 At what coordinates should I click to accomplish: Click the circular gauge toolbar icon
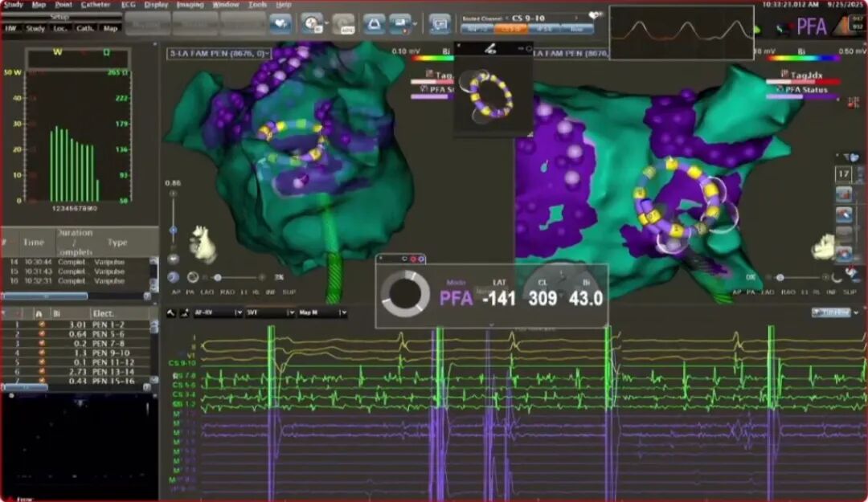click(312, 24)
